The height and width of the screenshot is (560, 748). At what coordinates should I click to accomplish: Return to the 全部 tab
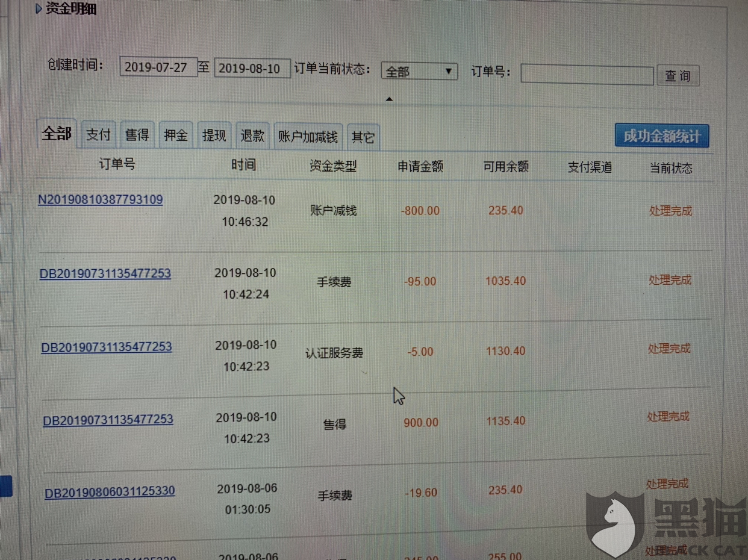[56, 134]
